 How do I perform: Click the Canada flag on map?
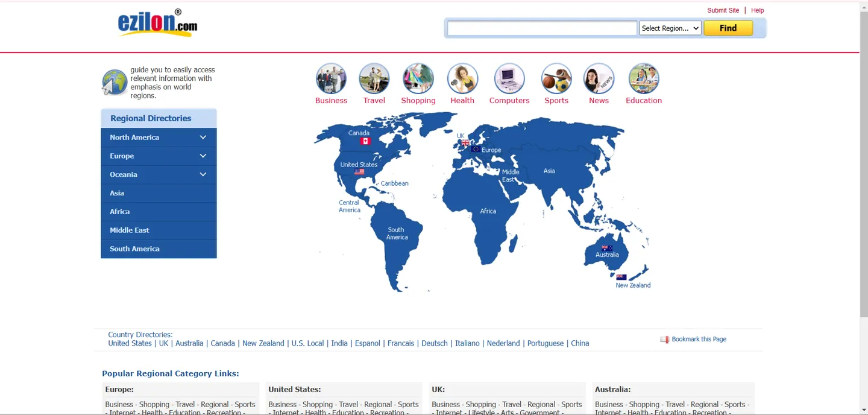tap(365, 141)
